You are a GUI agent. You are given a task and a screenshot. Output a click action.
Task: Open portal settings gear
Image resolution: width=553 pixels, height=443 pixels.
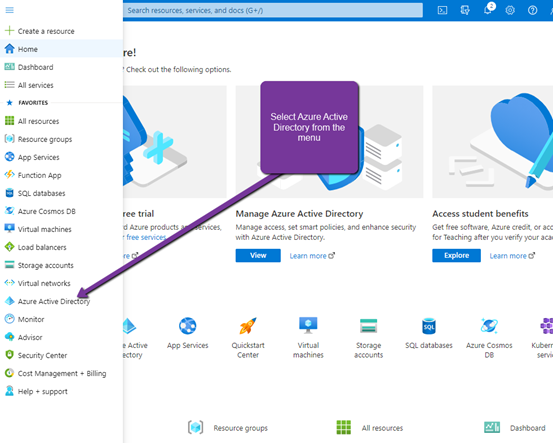pos(510,10)
